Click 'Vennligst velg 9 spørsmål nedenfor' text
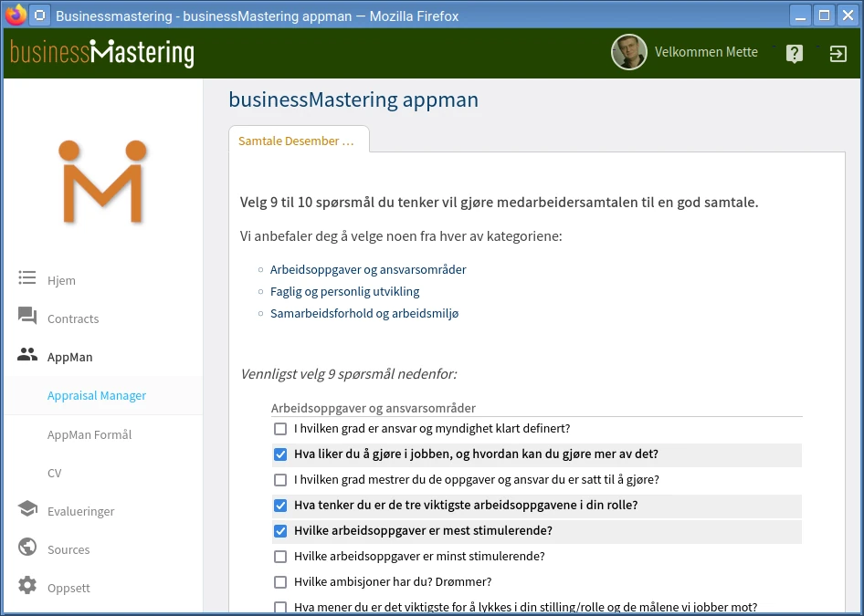Screen dimensions: 864x616 (349, 374)
